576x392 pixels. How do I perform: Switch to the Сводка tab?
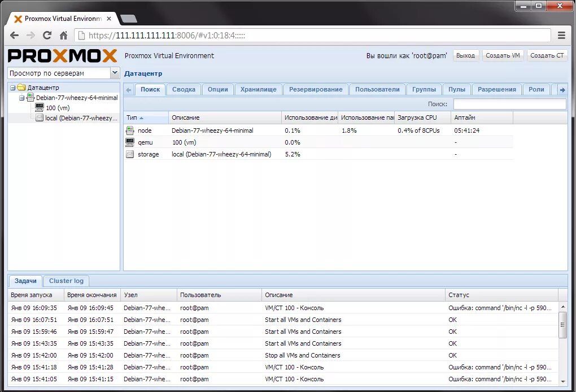pyautogui.click(x=184, y=89)
